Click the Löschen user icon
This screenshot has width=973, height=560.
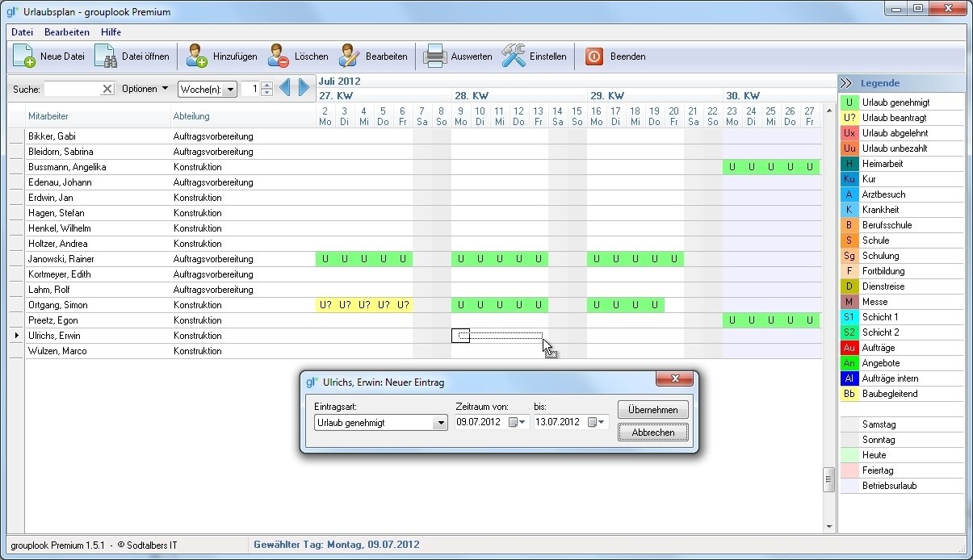[279, 56]
